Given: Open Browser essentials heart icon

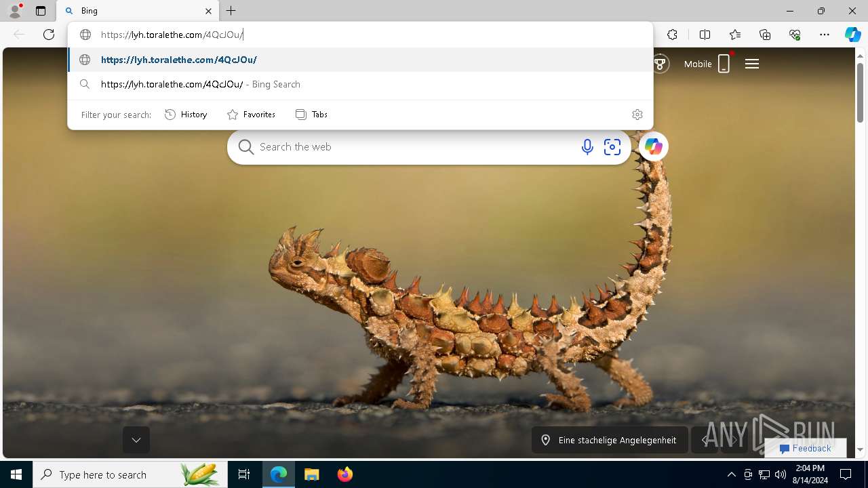Looking at the screenshot, I should 795,35.
